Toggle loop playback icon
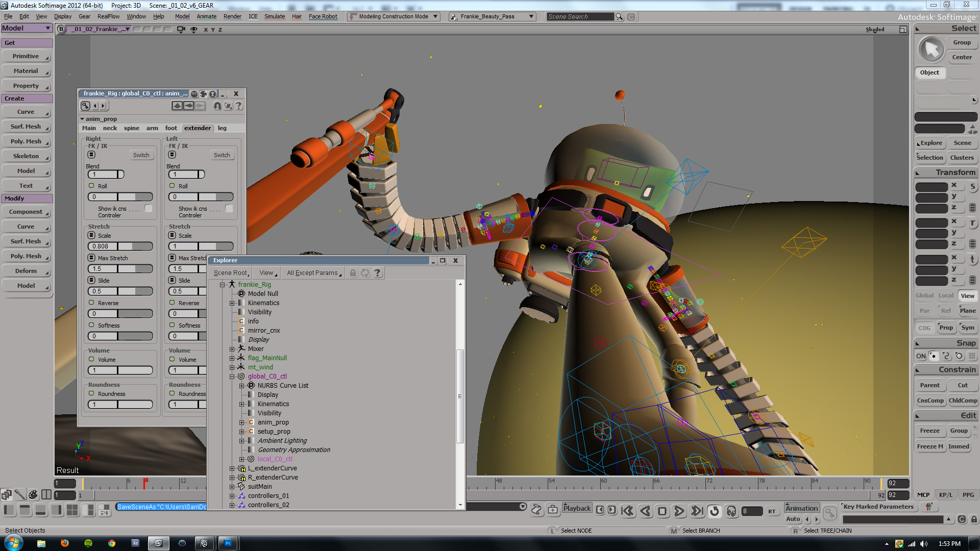 click(x=714, y=511)
